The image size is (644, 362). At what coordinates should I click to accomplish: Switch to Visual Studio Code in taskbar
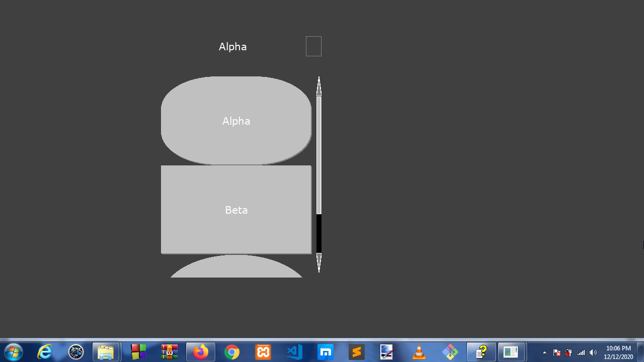point(294,352)
